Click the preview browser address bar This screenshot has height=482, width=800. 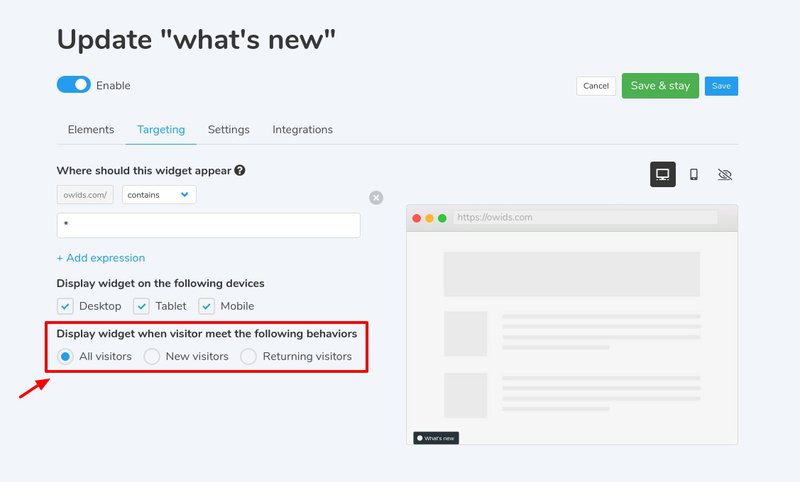586,217
